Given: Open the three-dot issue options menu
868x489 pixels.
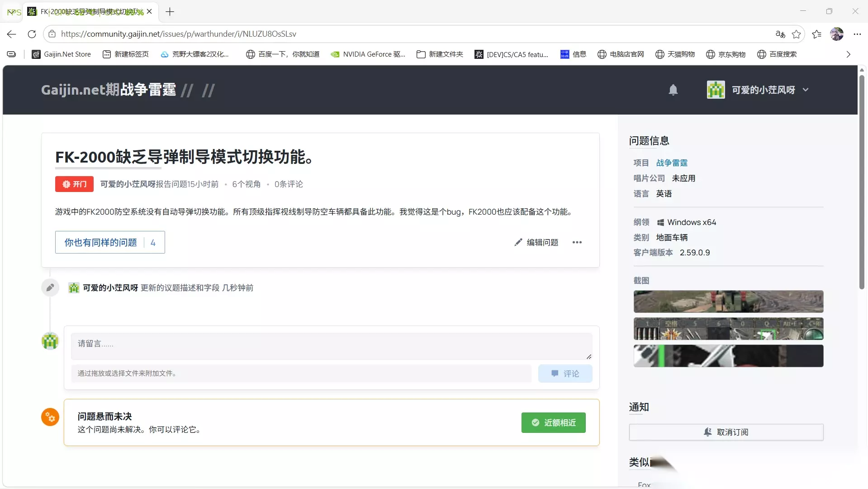Looking at the screenshot, I should (x=577, y=242).
